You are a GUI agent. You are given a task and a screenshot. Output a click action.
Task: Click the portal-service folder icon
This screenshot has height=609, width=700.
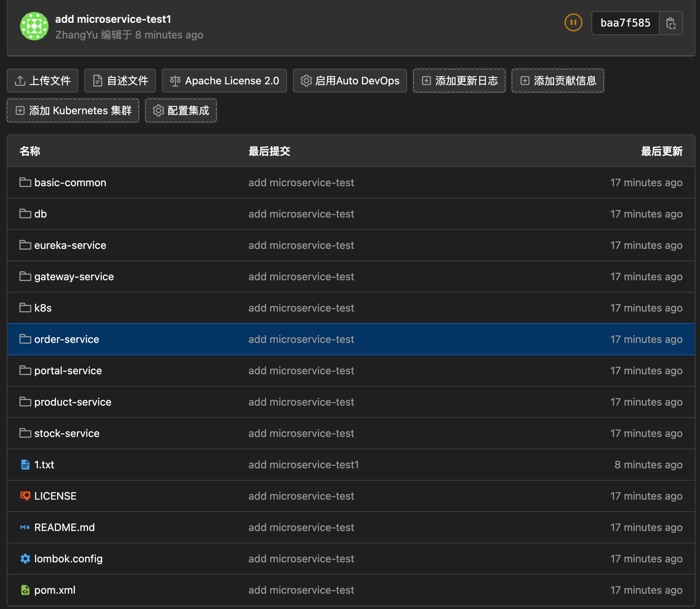click(x=25, y=371)
